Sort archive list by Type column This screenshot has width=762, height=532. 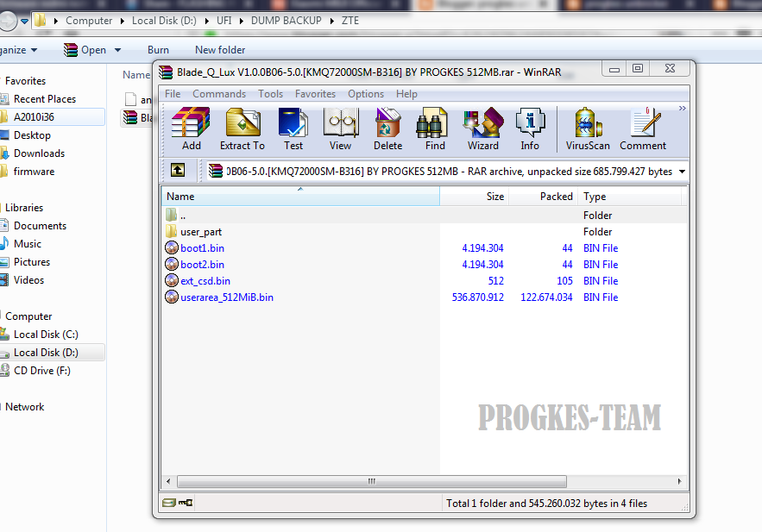(629, 196)
